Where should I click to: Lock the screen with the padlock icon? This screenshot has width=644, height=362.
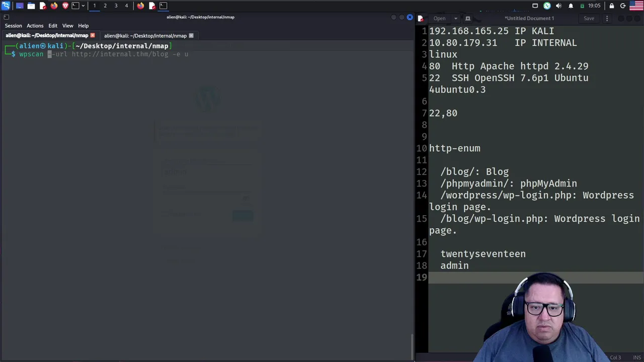(611, 6)
